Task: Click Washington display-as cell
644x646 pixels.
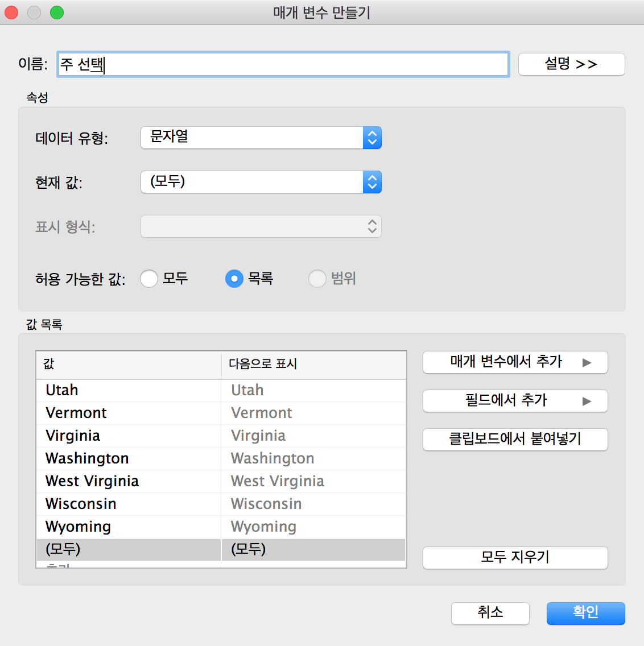Action: click(314, 458)
